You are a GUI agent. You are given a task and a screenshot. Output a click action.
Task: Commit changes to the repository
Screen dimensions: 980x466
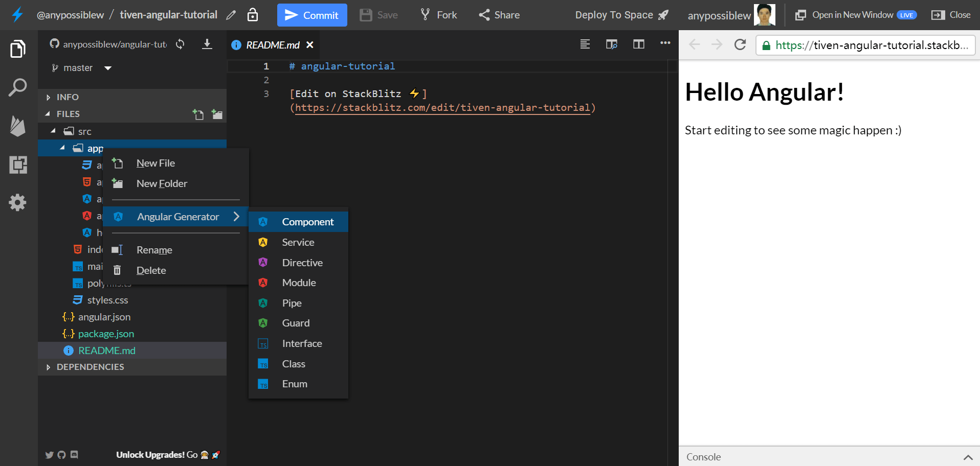pos(312,15)
